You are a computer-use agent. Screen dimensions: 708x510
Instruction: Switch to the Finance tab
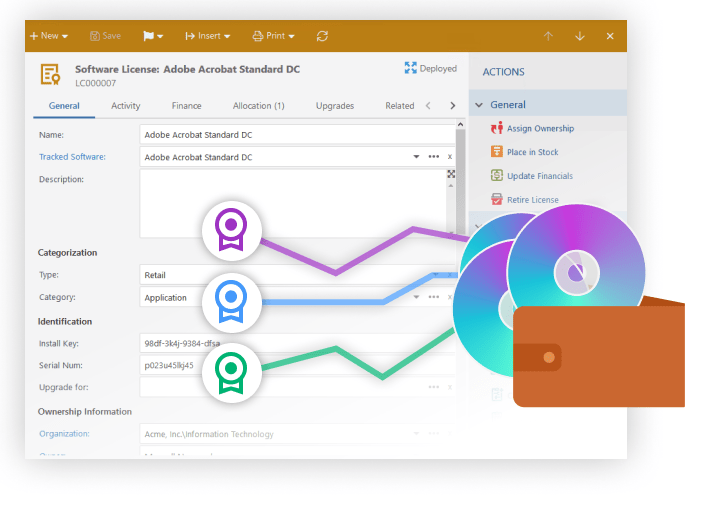[x=186, y=106]
